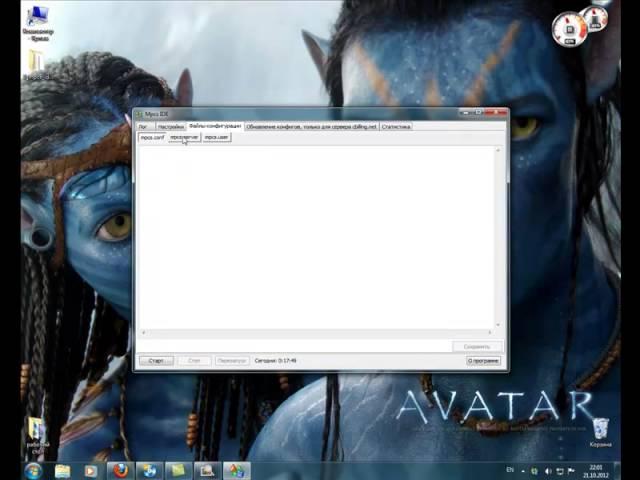Open the Лог tab
The image size is (640, 480).
pos(143,127)
